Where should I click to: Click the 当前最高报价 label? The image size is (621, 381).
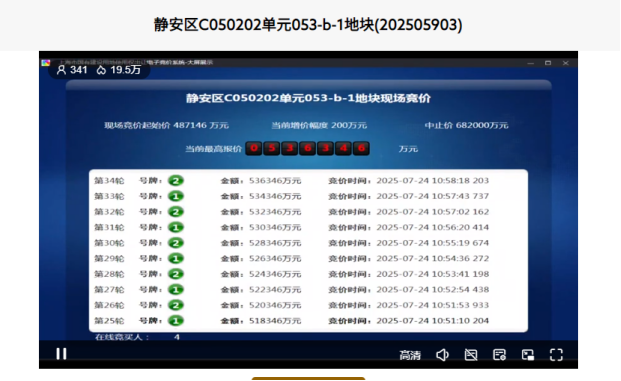pos(213,149)
